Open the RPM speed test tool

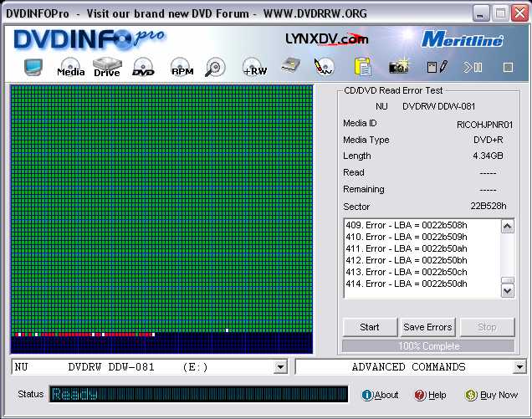click(182, 67)
